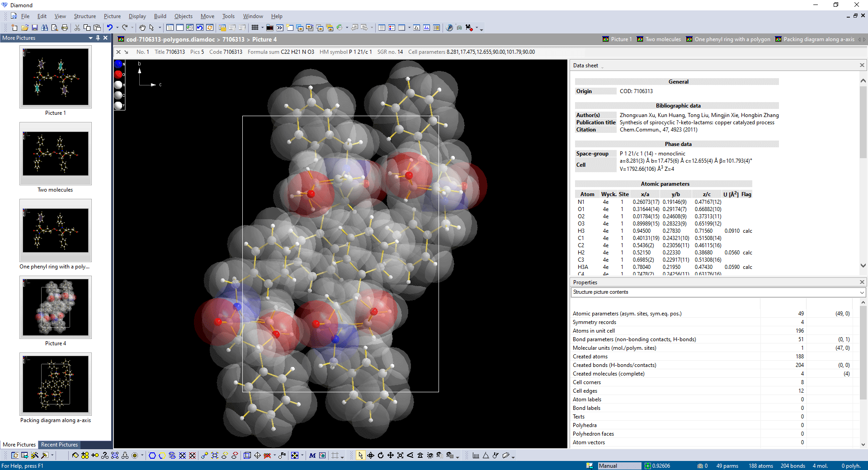
Task: Open the Structure picture contents dropdown
Action: [862, 292]
